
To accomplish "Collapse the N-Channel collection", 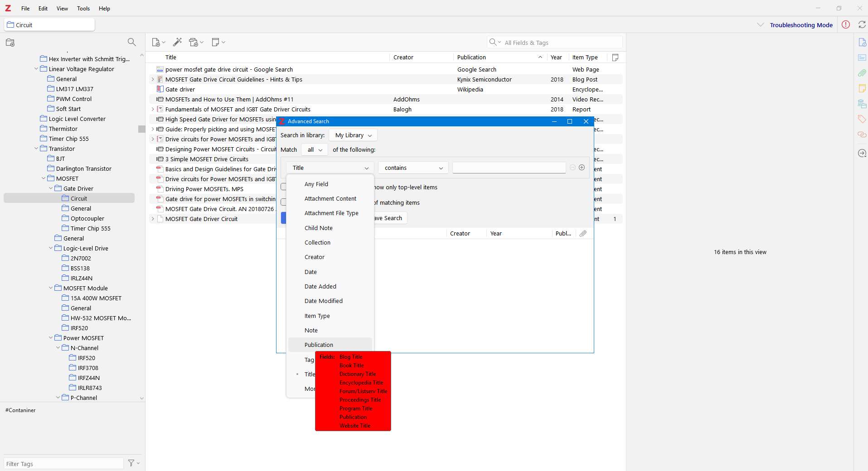I will click(58, 348).
